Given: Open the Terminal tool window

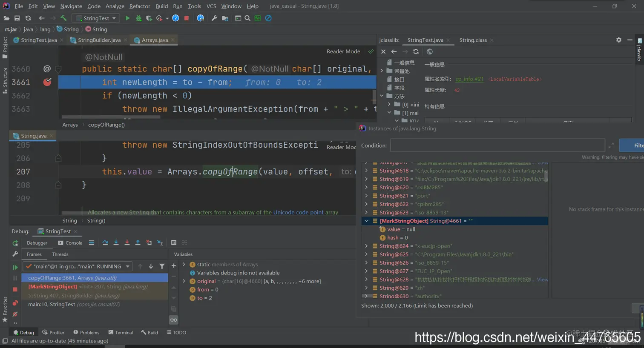Looking at the screenshot, I should [121, 333].
